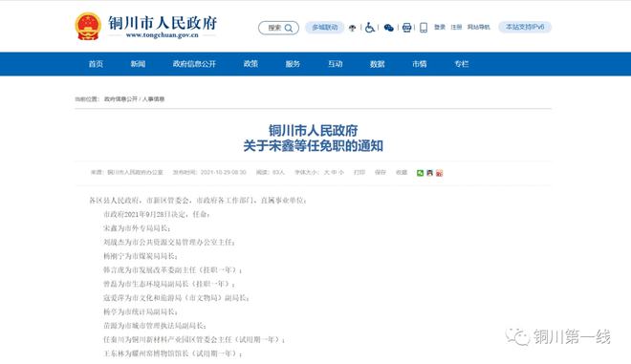Open the 政府信息公开 nav tab
Viewport: 631px width, 364px height.
point(194,64)
